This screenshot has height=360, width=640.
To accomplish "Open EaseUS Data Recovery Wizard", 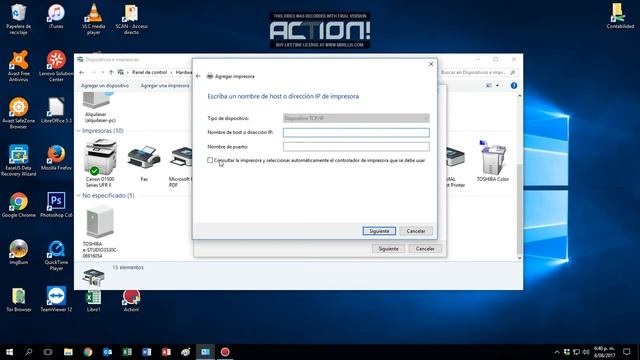I will [x=18, y=160].
